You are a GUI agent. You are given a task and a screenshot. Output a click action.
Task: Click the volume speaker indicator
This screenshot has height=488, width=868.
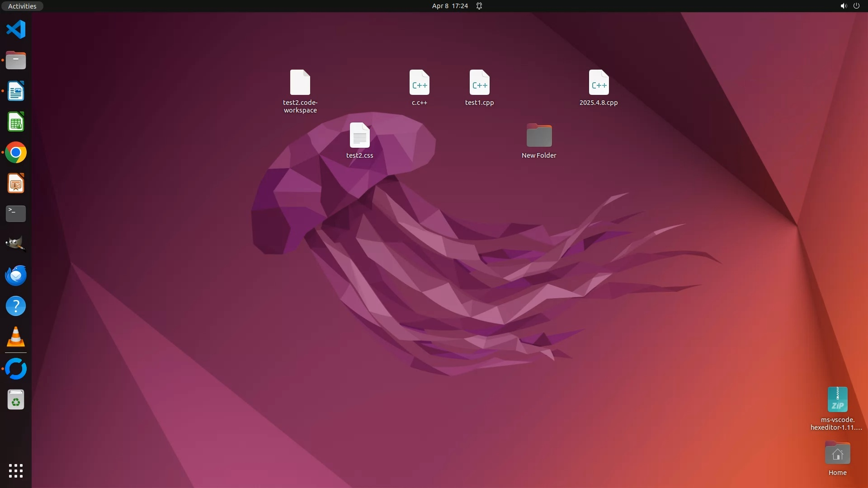[843, 6]
